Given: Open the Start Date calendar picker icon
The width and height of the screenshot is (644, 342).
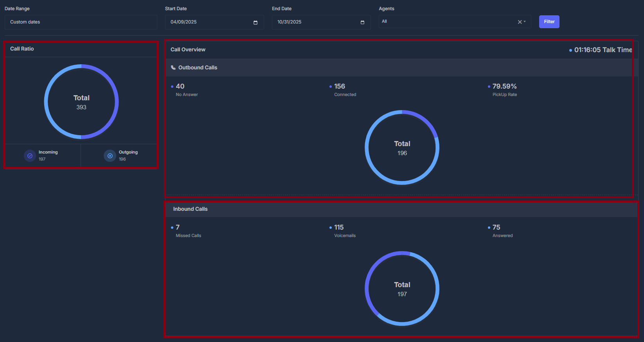Looking at the screenshot, I should 255,22.
